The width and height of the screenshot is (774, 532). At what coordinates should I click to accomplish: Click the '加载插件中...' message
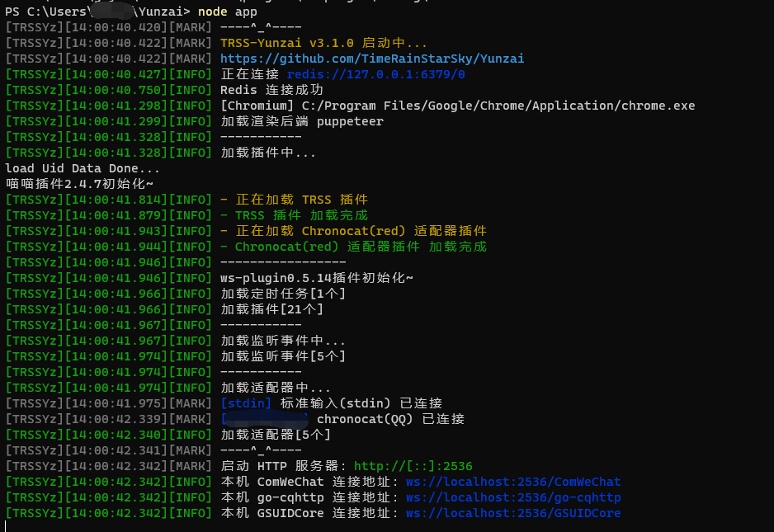268,153
